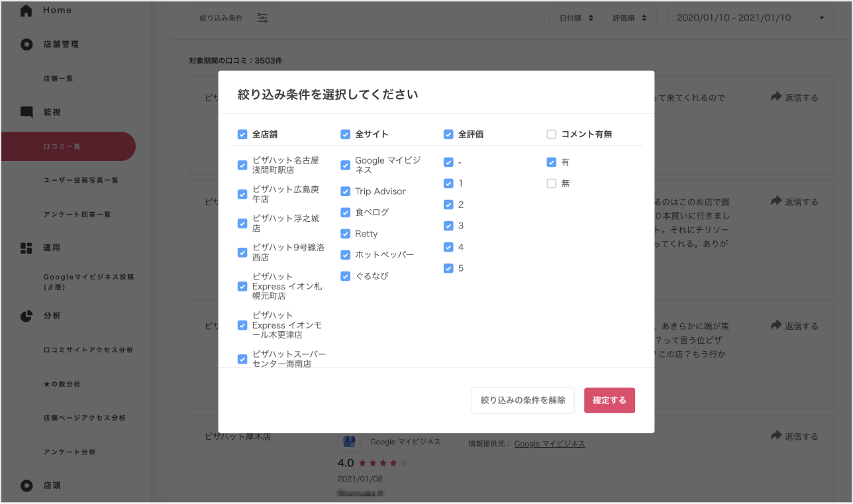Click the review date 2021/01/08
Screen dimensions: 853x504
click(360, 479)
